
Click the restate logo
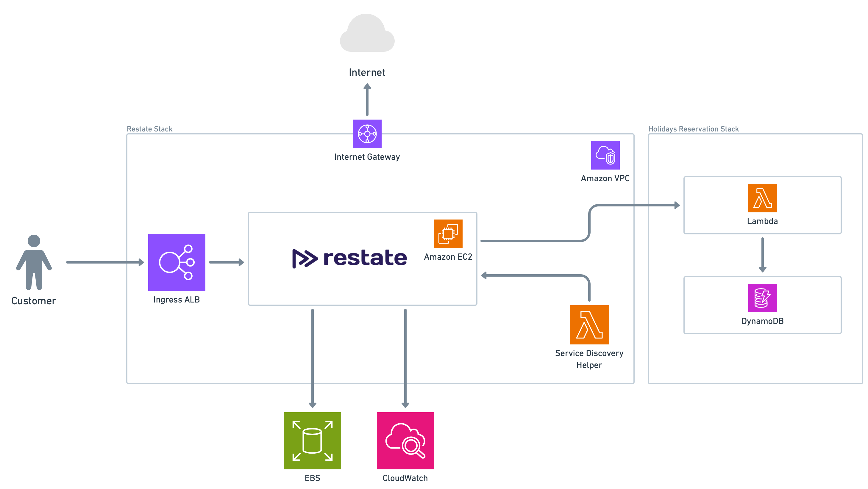point(349,258)
